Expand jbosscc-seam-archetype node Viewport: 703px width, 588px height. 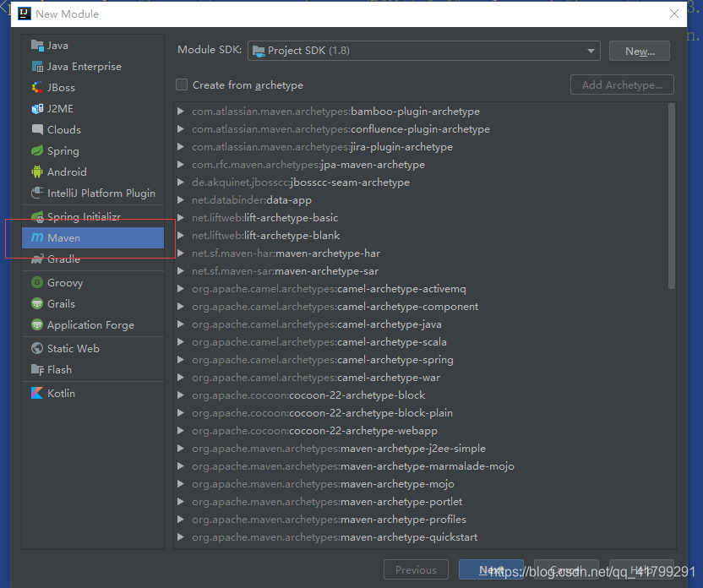pos(181,182)
